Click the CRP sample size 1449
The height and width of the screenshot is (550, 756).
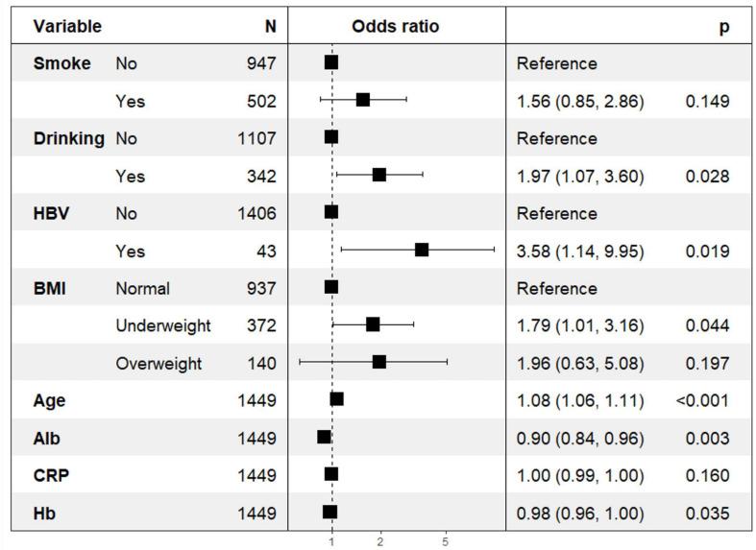(x=256, y=475)
